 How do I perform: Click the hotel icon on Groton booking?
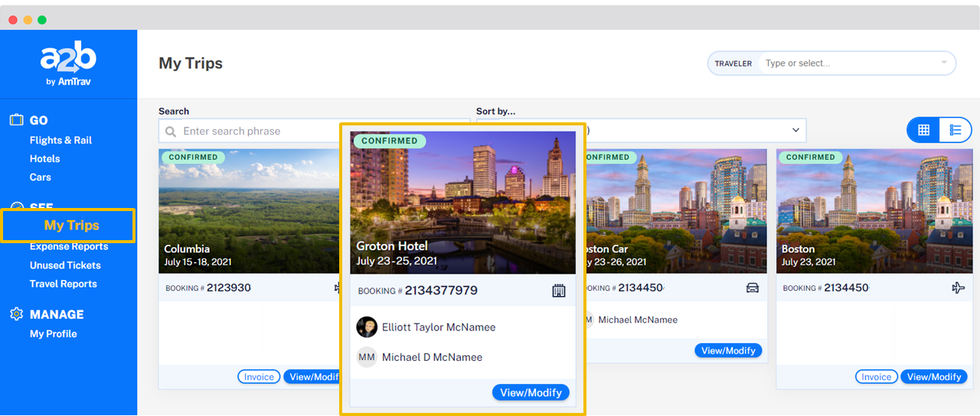tap(558, 291)
